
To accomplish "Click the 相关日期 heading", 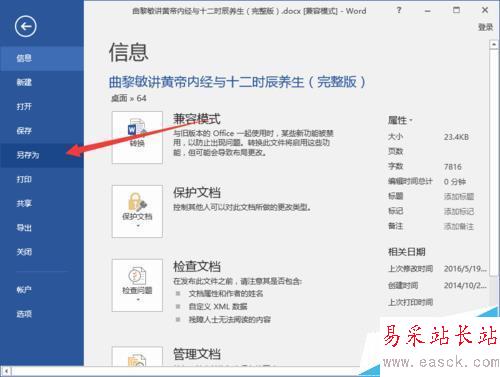I will coord(407,252).
